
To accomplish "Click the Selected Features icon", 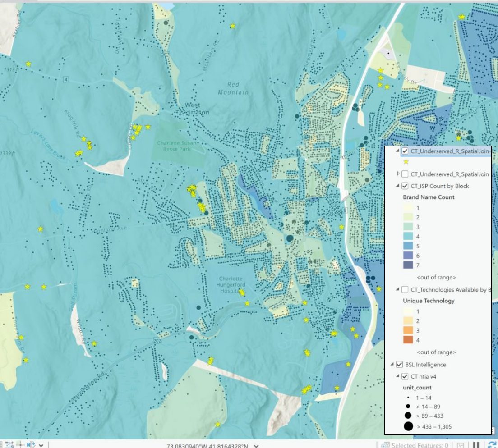I will click(385, 445).
